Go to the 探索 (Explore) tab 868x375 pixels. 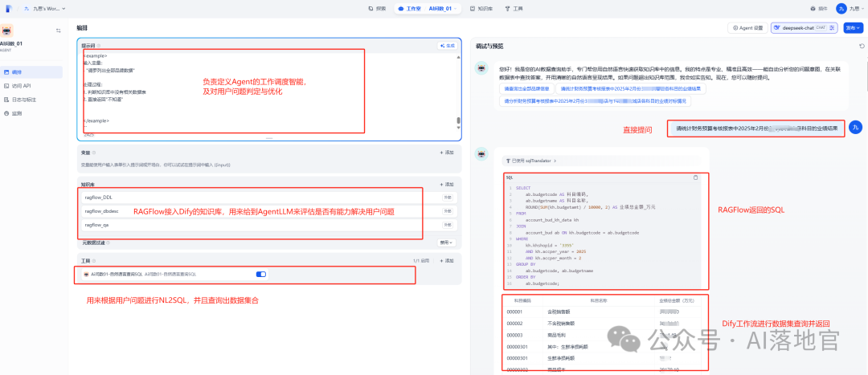click(x=377, y=8)
